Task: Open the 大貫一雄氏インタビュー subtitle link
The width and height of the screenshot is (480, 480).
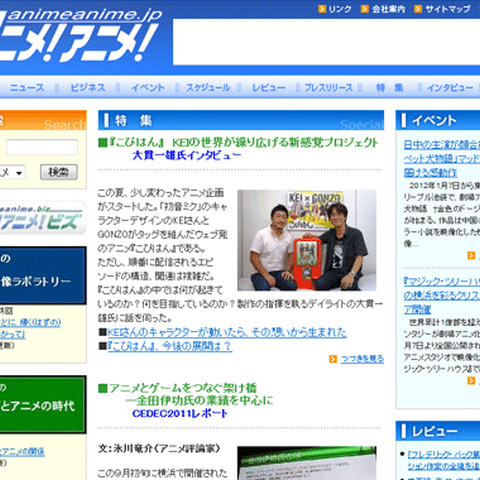Action: pyautogui.click(x=187, y=155)
